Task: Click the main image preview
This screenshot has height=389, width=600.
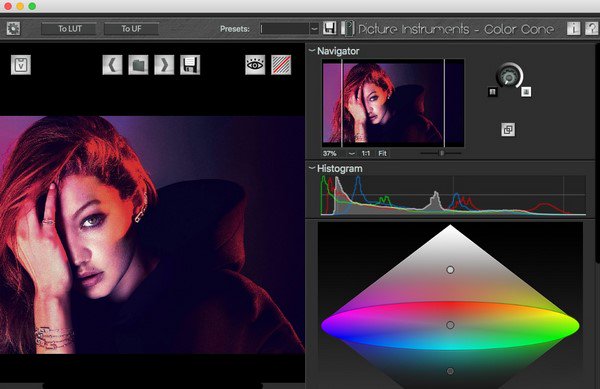Action: click(152, 235)
